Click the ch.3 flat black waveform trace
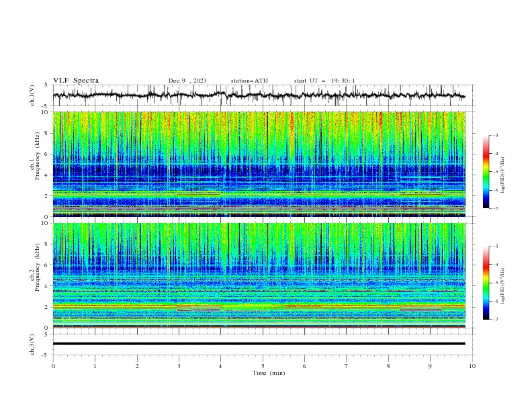This screenshot has width=532, height=411. 259,344
